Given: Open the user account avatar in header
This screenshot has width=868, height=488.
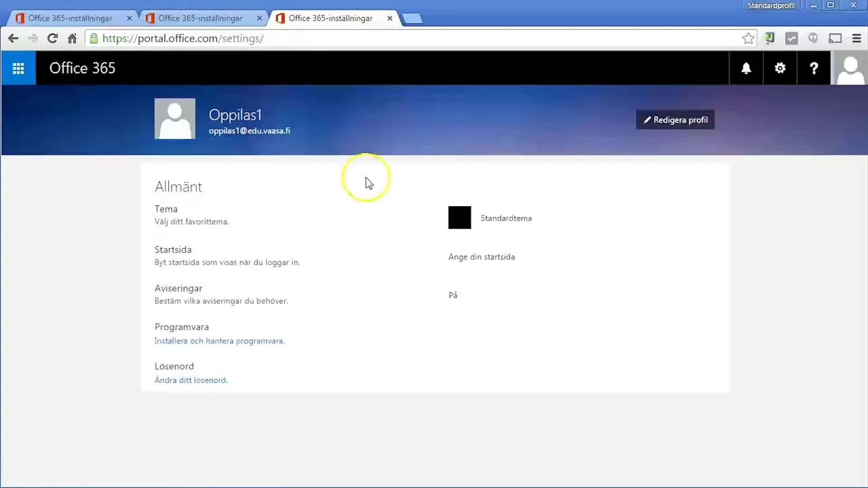Looking at the screenshot, I should (x=850, y=68).
